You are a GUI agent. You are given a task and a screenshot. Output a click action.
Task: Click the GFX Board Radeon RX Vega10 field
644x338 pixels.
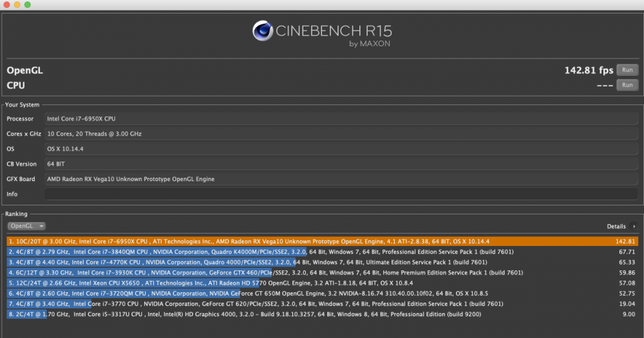tap(341, 179)
